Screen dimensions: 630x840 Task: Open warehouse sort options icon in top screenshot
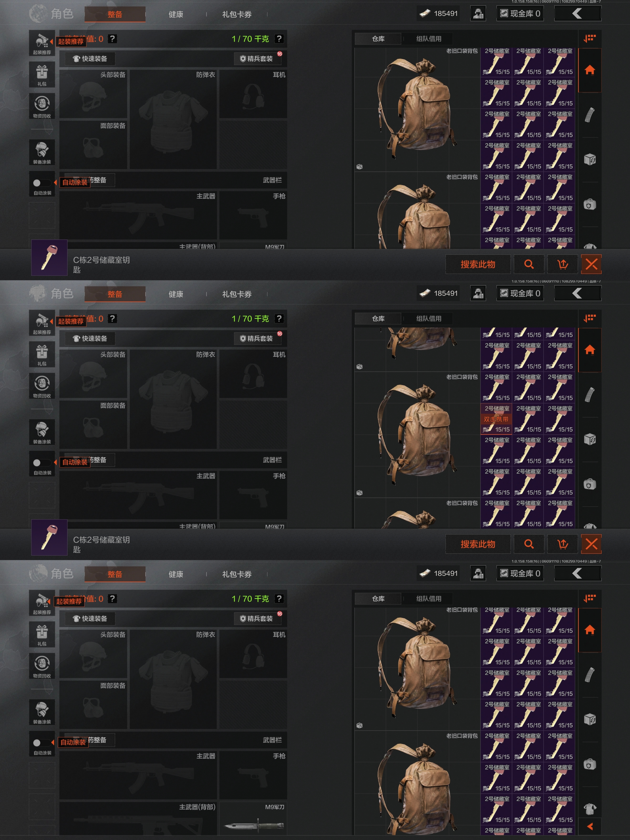(589, 38)
